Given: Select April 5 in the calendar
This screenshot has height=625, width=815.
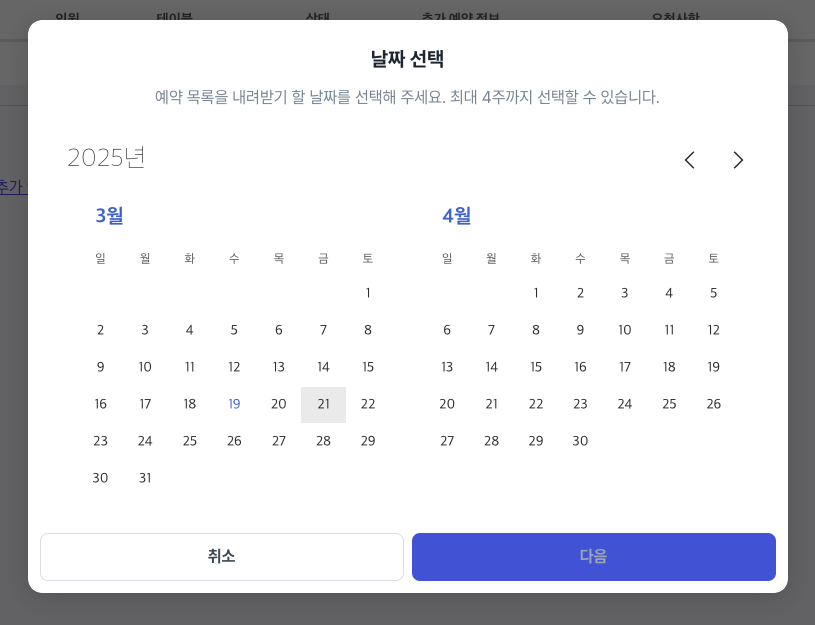Looking at the screenshot, I should coord(713,293).
